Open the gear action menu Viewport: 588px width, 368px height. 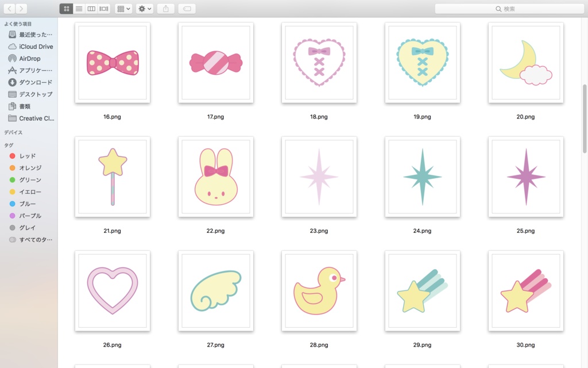point(145,9)
